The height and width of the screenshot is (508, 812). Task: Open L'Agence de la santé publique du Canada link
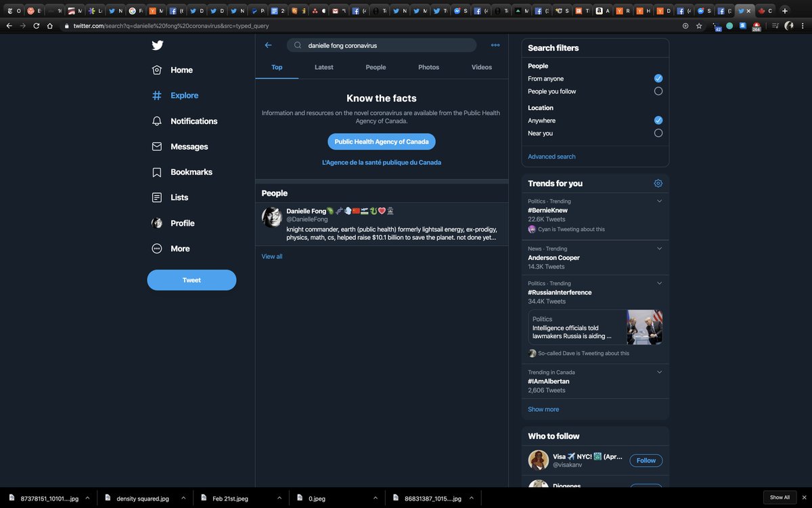tap(382, 163)
